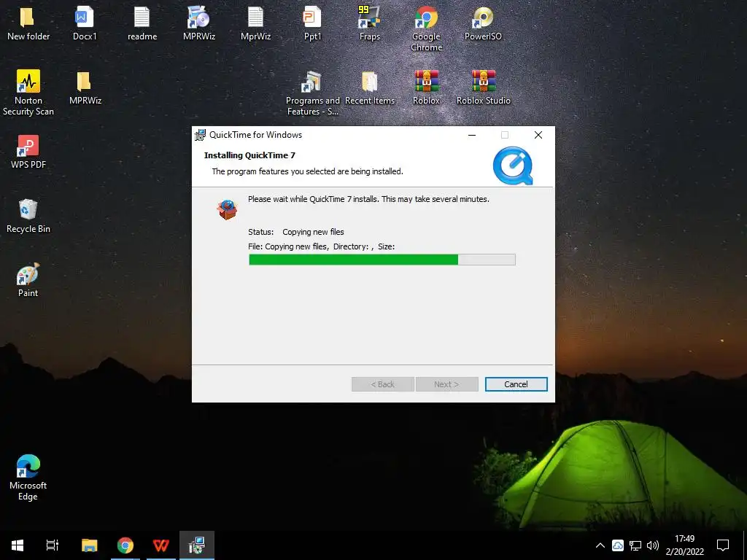This screenshot has width=747, height=560.
Task: Click the disabled Next button
Action: coord(446,384)
